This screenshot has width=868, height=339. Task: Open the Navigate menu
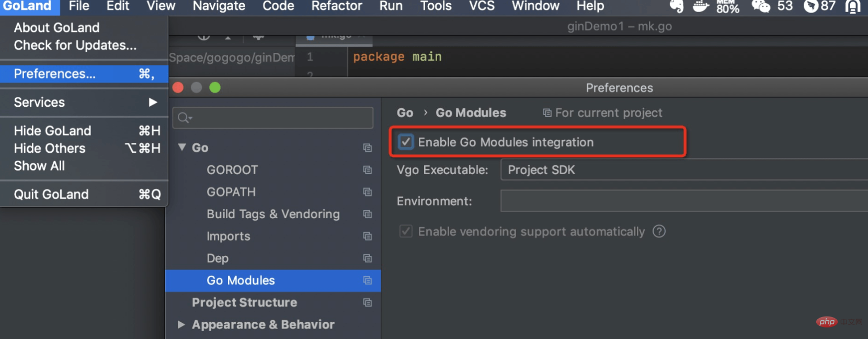pos(219,6)
